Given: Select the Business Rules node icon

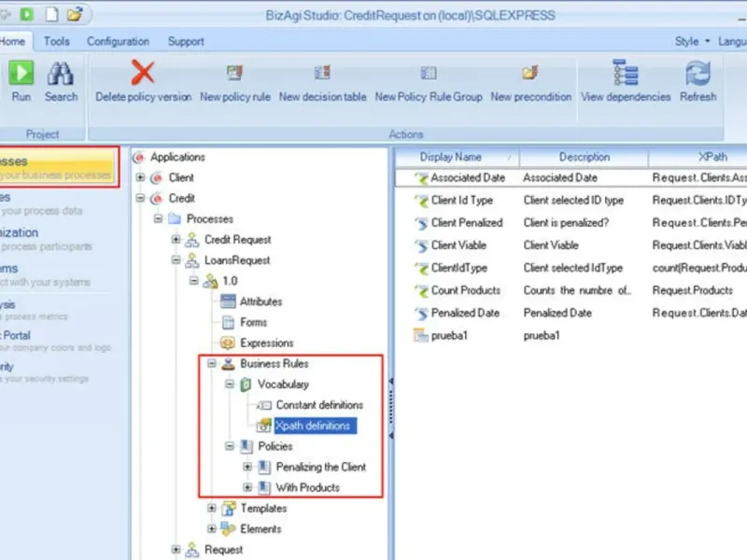Looking at the screenshot, I should 228,364.
